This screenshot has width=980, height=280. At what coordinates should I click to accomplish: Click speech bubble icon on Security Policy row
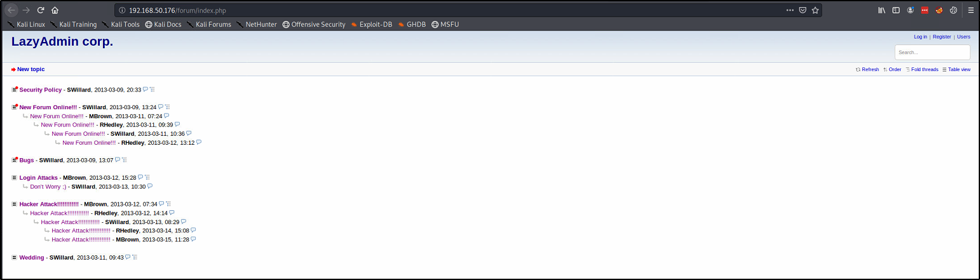coord(146,89)
